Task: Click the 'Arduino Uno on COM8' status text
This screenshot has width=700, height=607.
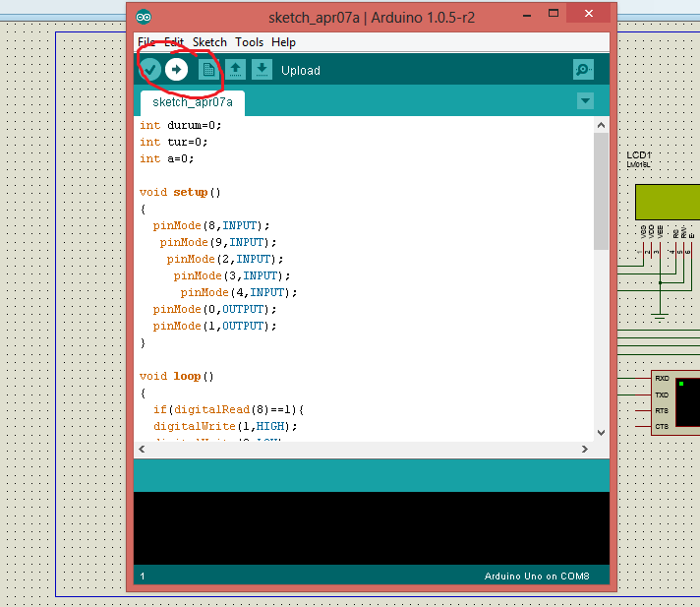Action: [x=537, y=577]
